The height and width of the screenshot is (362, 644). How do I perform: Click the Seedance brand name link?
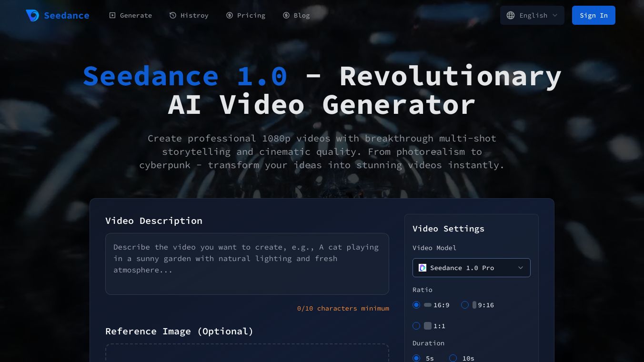click(x=67, y=15)
